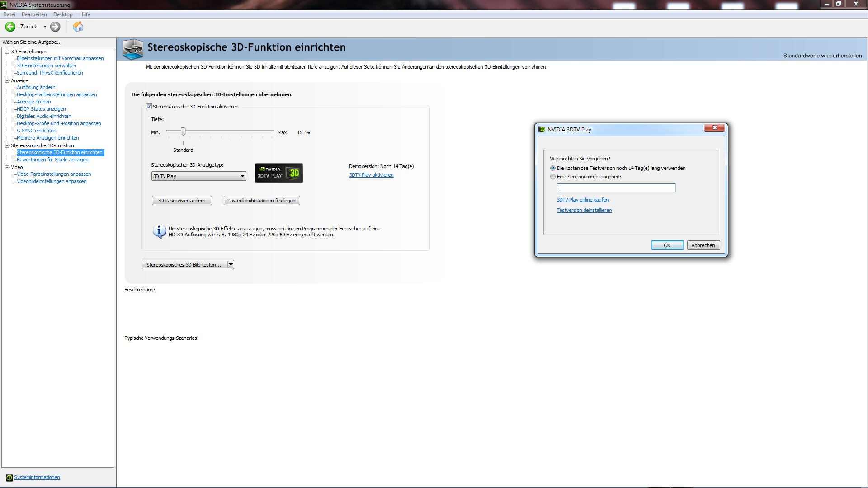The image size is (868, 488).
Task: Click the Tiefe depth slider handle
Action: [x=183, y=131]
